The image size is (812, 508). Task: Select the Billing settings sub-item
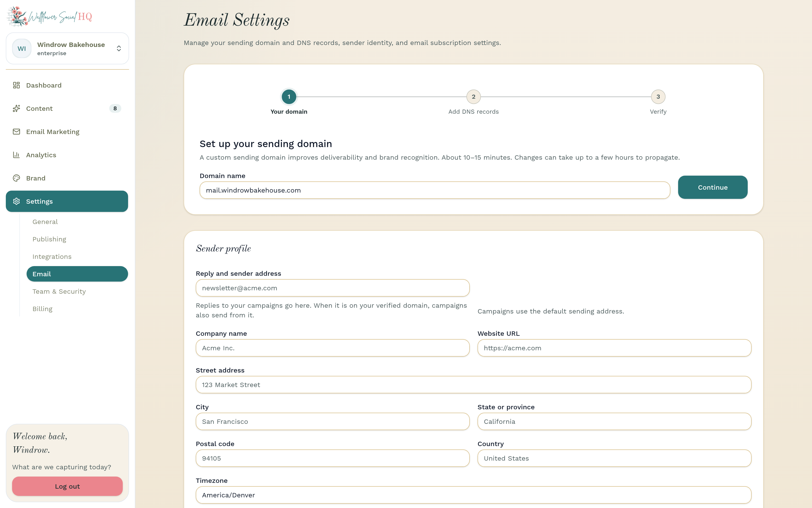coord(77,309)
